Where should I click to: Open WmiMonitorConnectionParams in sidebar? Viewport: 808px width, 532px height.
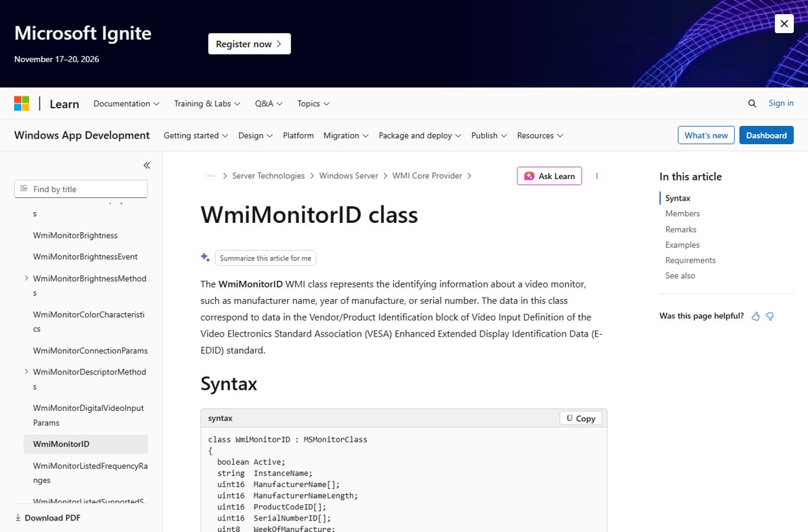[90, 351]
